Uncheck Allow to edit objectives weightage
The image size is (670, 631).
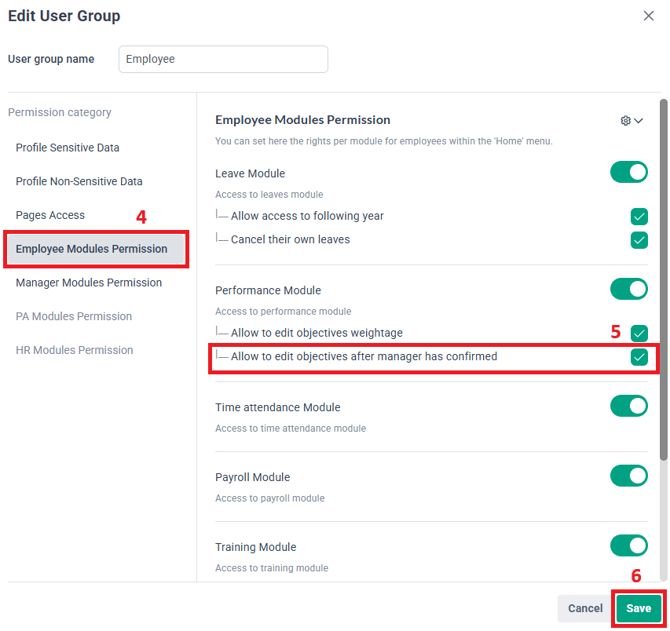coord(639,333)
